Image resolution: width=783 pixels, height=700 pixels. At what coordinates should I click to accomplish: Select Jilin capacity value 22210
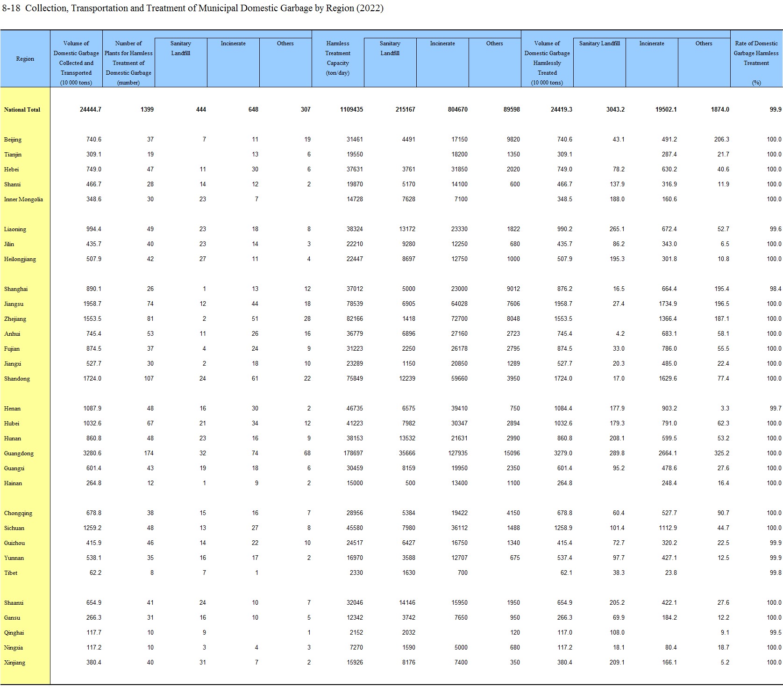(x=355, y=244)
